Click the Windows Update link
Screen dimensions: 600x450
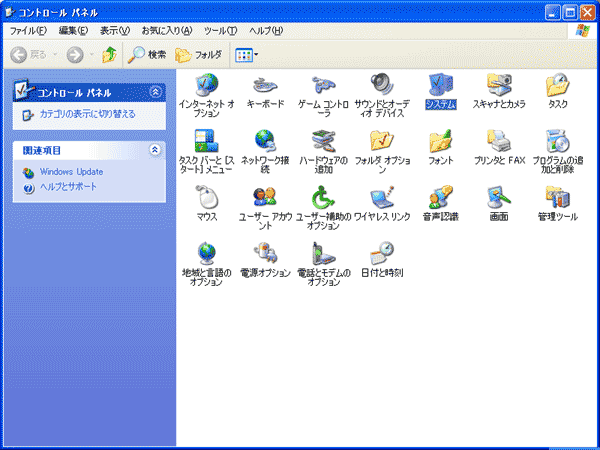click(70, 172)
